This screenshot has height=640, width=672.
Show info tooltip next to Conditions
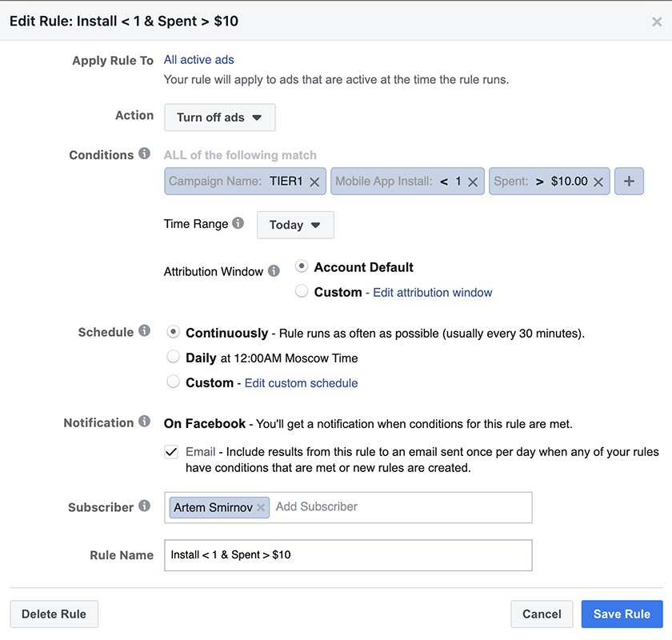click(x=144, y=154)
